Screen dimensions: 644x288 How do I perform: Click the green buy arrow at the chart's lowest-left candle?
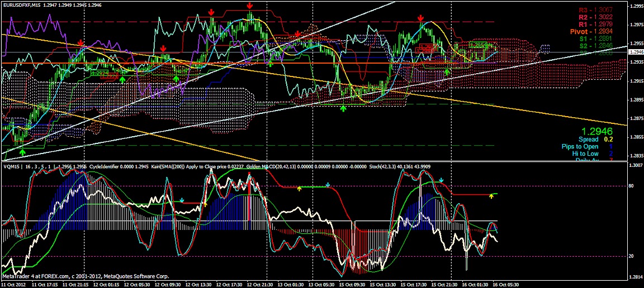[23, 151]
